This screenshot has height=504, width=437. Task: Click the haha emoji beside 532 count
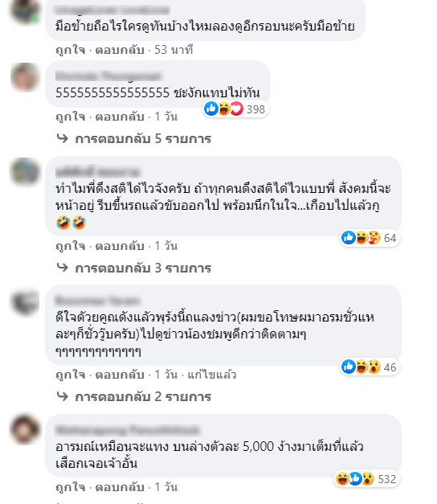(342, 479)
